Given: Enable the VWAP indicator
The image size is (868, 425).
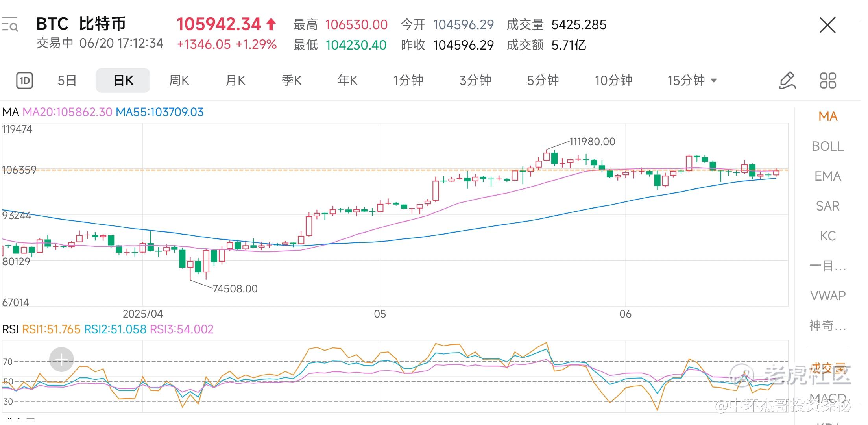Looking at the screenshot, I should (x=827, y=296).
